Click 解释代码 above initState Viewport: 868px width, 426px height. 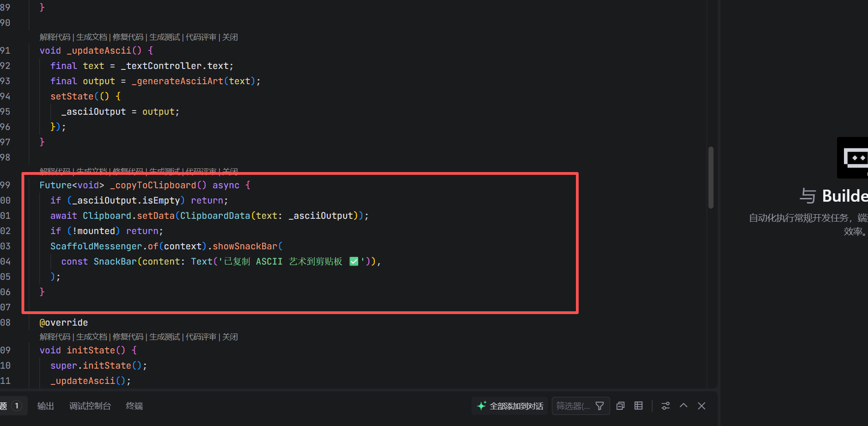55,337
